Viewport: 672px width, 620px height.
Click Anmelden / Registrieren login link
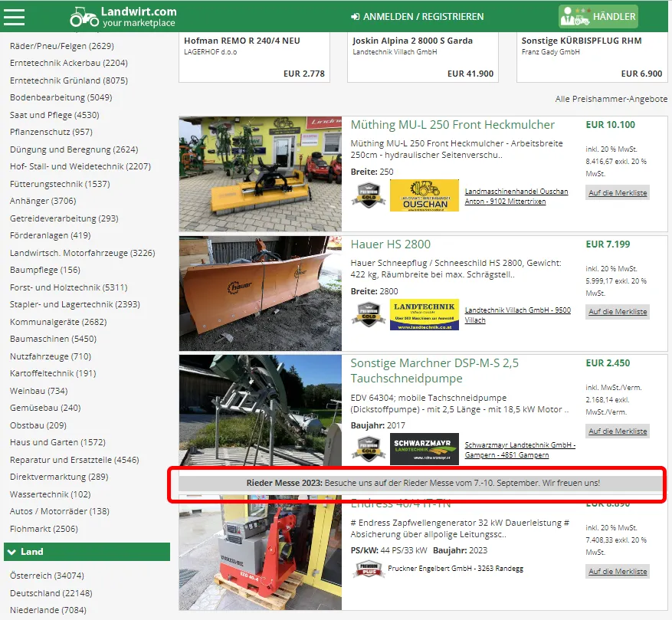point(417,17)
